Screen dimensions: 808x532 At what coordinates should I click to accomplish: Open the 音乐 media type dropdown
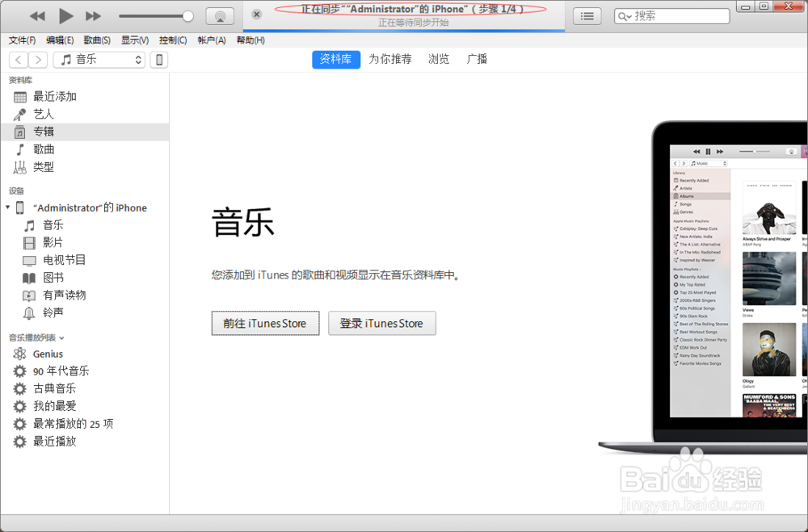[x=99, y=60]
